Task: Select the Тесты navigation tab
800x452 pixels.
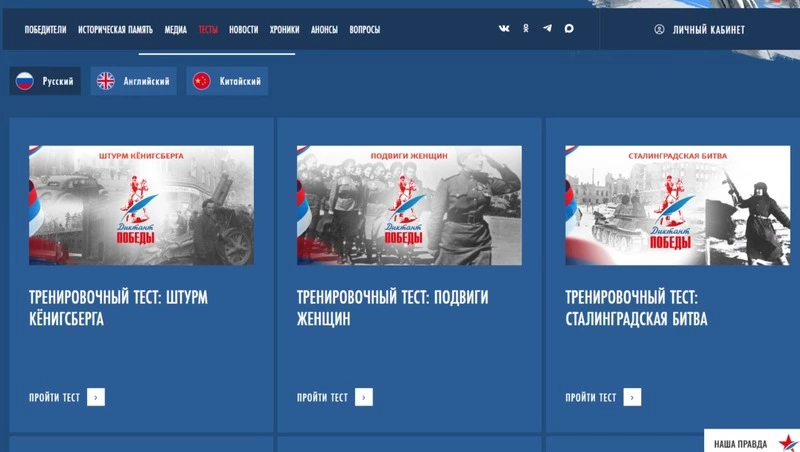Action: click(208, 30)
